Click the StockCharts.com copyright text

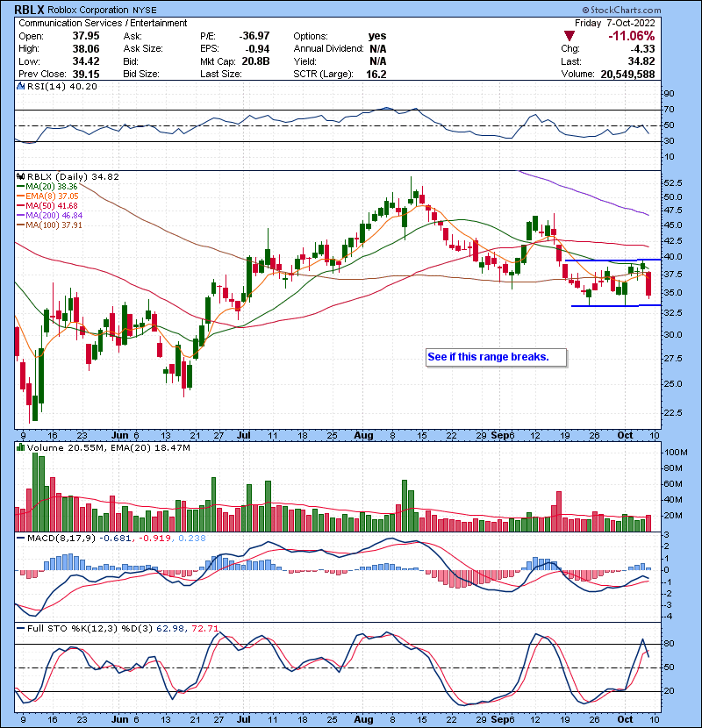(x=621, y=11)
